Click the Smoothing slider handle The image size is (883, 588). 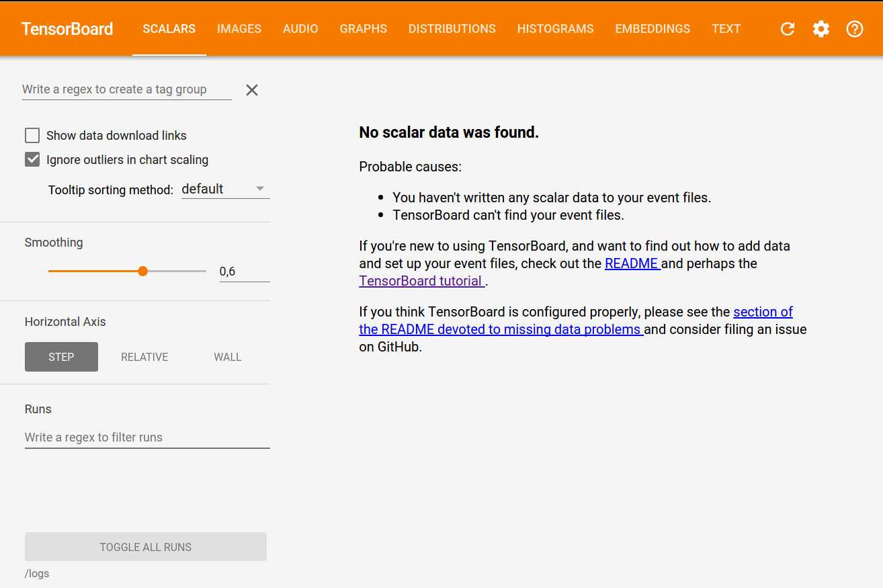pos(142,271)
